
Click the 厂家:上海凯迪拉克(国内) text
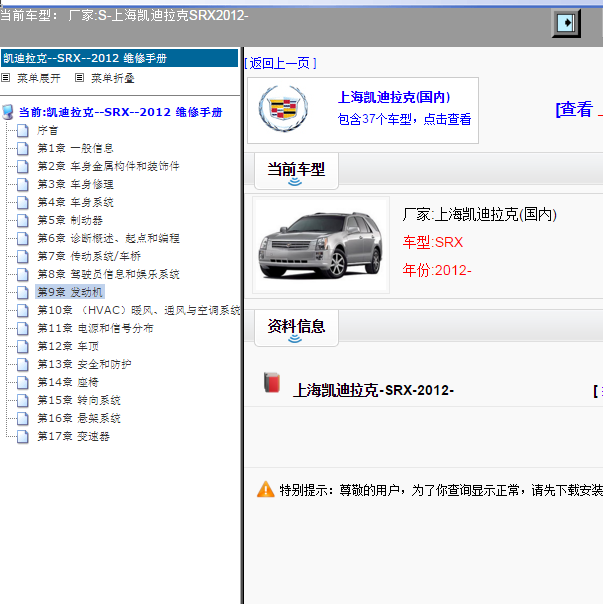pyautogui.click(x=480, y=215)
